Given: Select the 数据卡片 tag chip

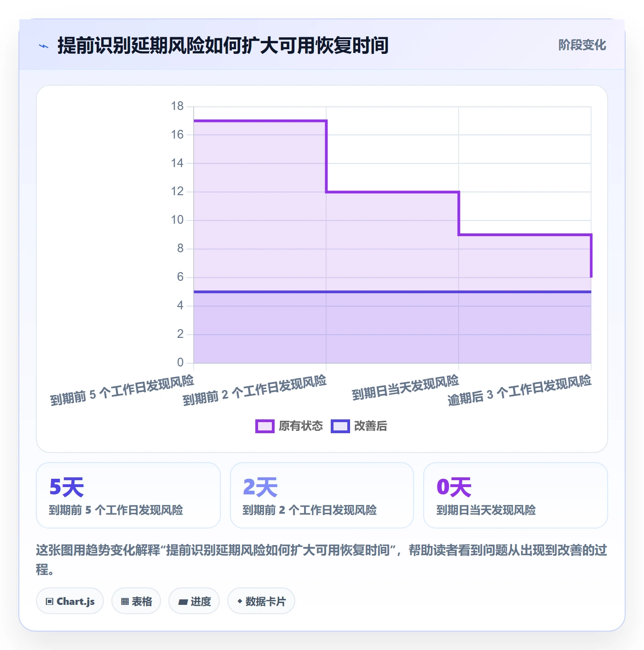Looking at the screenshot, I should pyautogui.click(x=261, y=601).
